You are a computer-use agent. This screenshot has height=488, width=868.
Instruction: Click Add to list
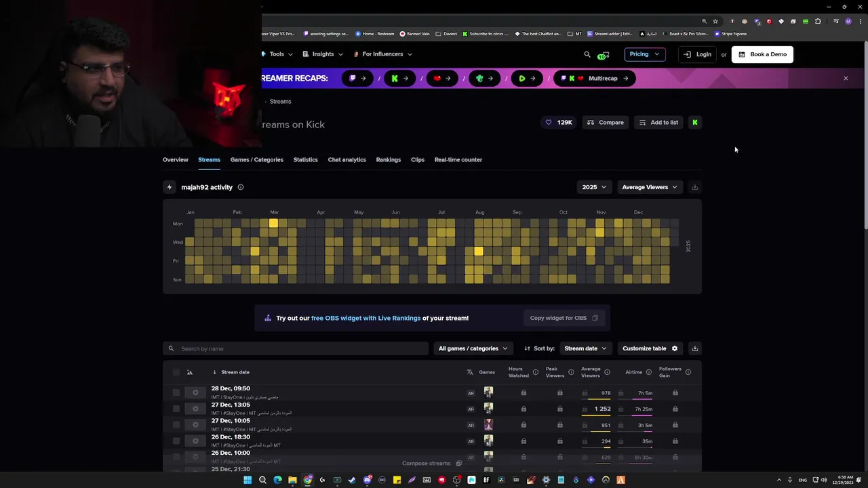[x=658, y=123]
